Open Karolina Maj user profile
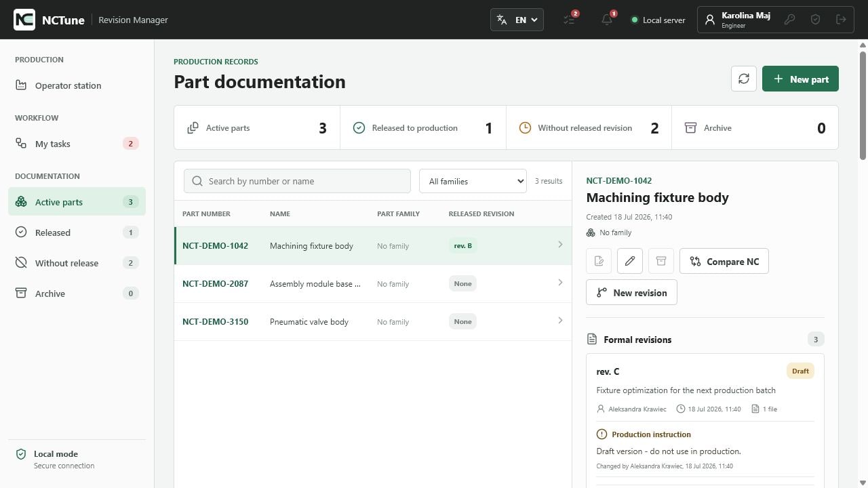The height and width of the screenshot is (488, 868). pos(737,20)
